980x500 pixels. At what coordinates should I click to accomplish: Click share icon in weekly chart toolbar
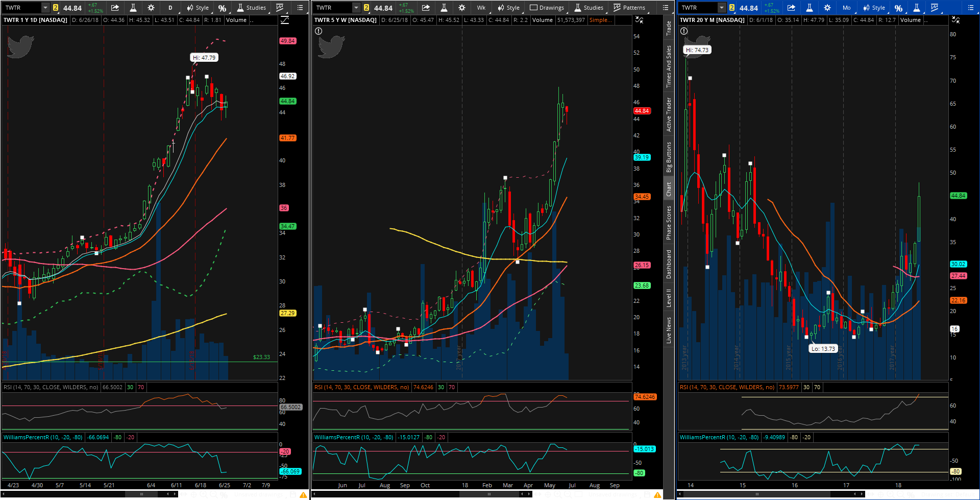pyautogui.click(x=426, y=8)
